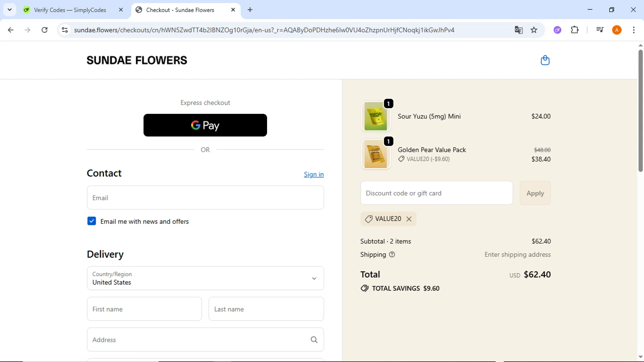Close the Checkout Sundae Flowers tab
Screen dimensions: 644x362
233,10
